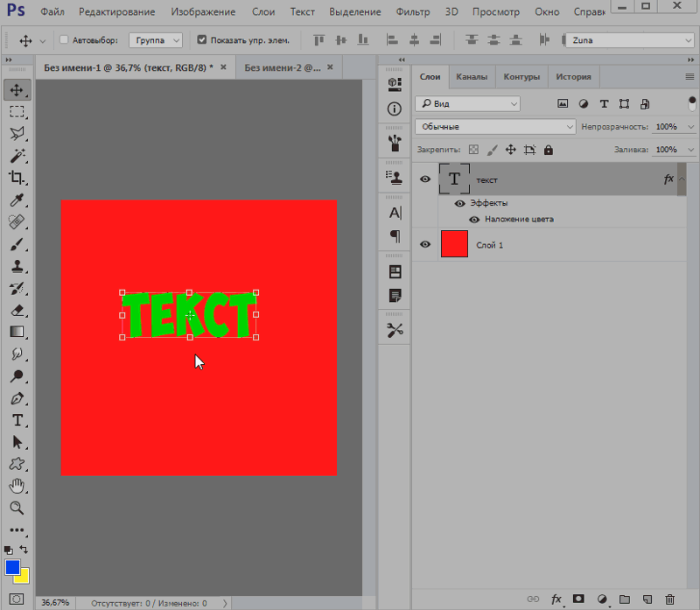Create a new layer icon

[x=647, y=599]
